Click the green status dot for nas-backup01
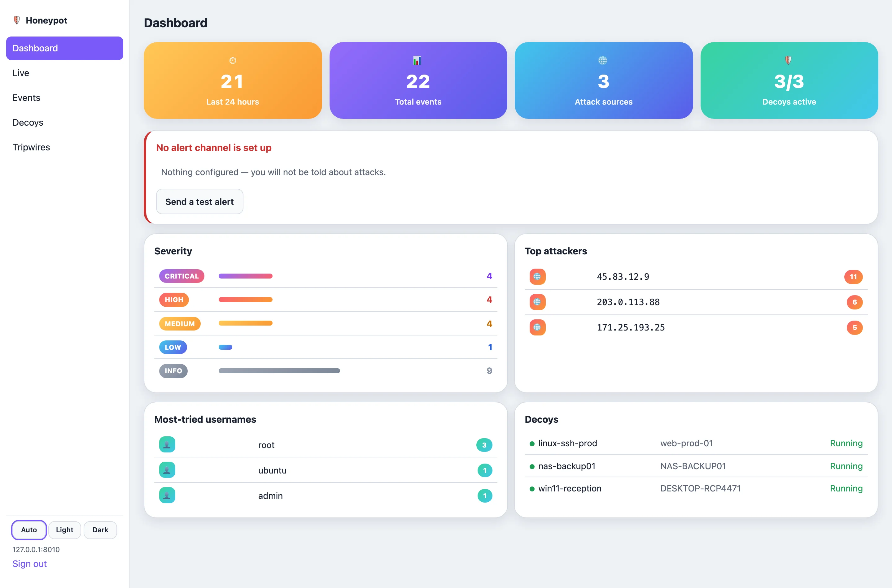Image resolution: width=892 pixels, height=588 pixels. tap(532, 467)
